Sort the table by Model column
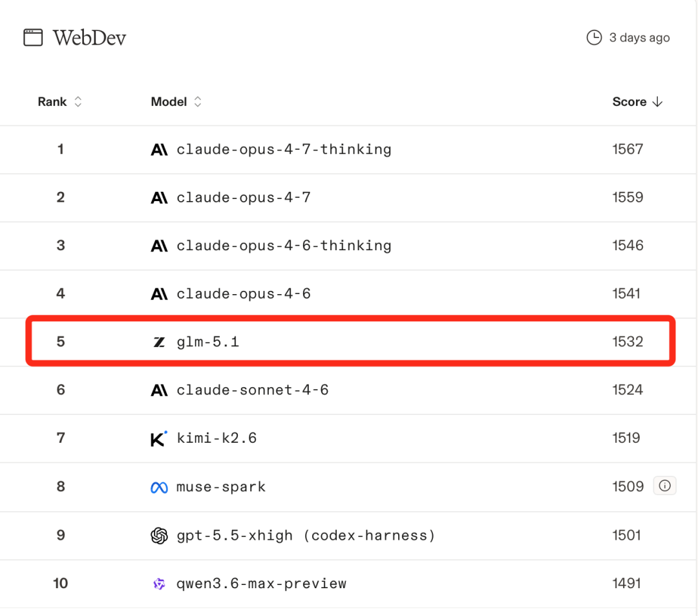Image resolution: width=698 pixels, height=616 pixels. pyautogui.click(x=176, y=101)
